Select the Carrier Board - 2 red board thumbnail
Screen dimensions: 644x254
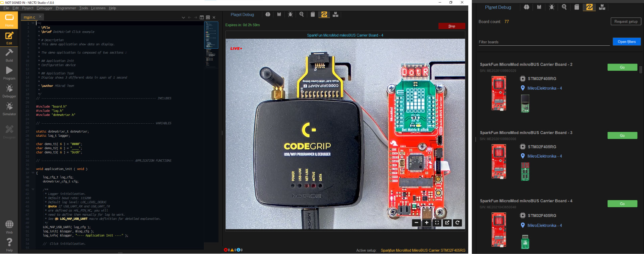(499, 93)
